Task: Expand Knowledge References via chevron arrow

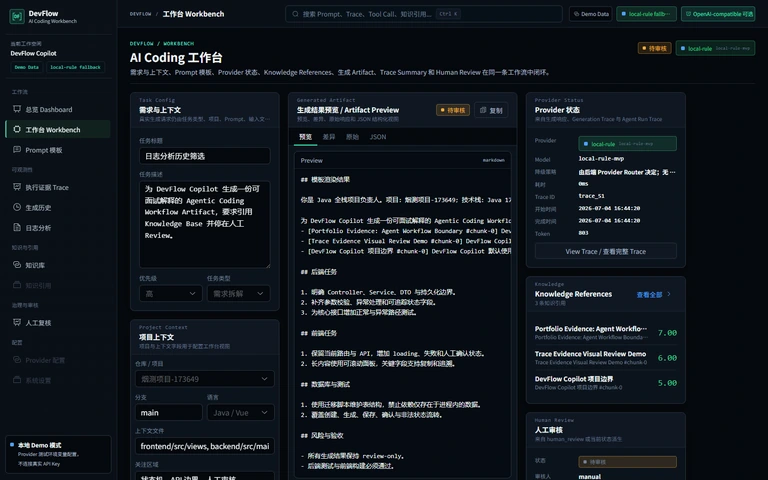Action: 669,294
